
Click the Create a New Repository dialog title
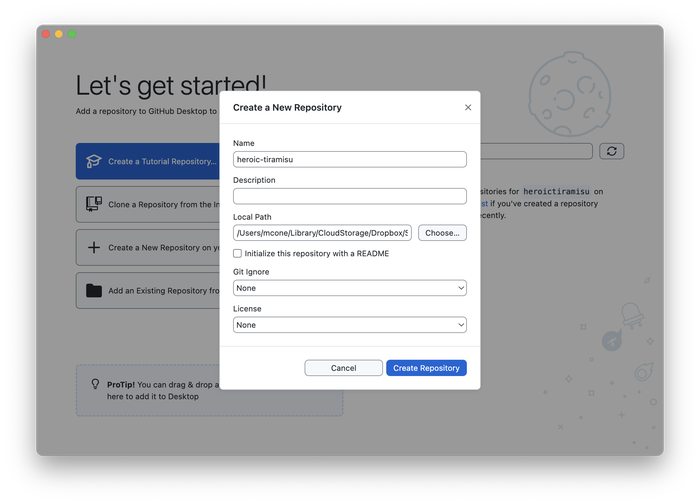[x=287, y=108]
